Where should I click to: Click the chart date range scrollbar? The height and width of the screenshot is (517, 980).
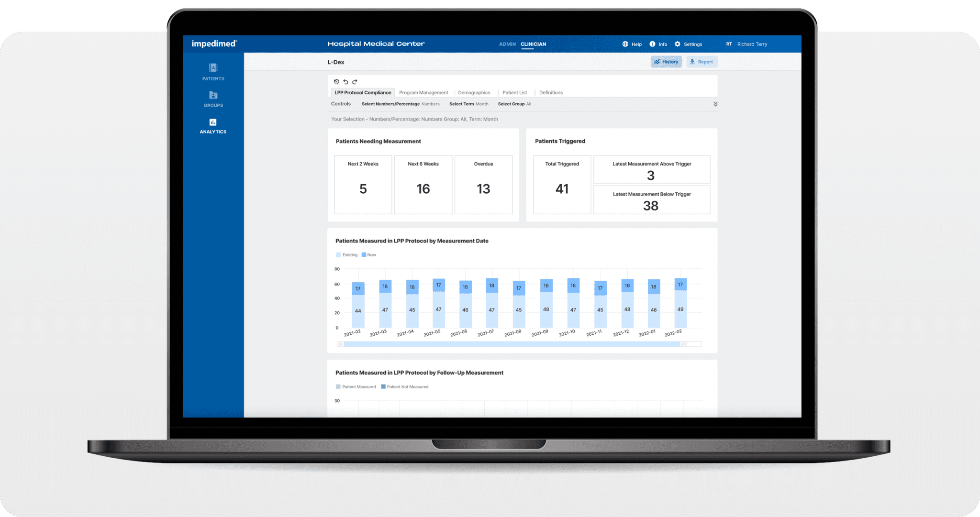[x=511, y=344]
